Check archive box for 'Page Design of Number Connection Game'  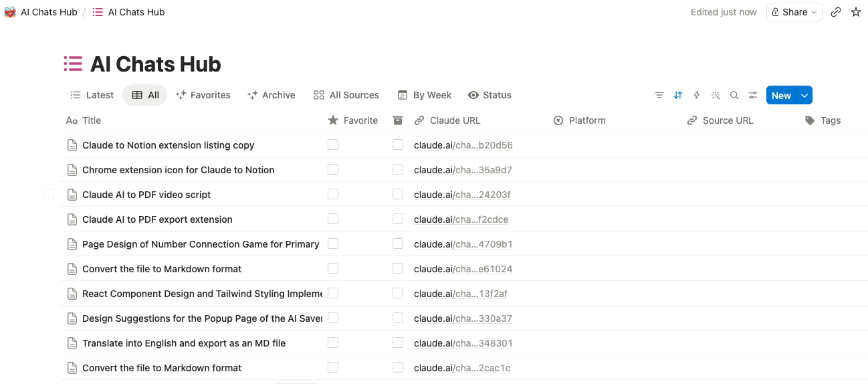pyautogui.click(x=398, y=244)
